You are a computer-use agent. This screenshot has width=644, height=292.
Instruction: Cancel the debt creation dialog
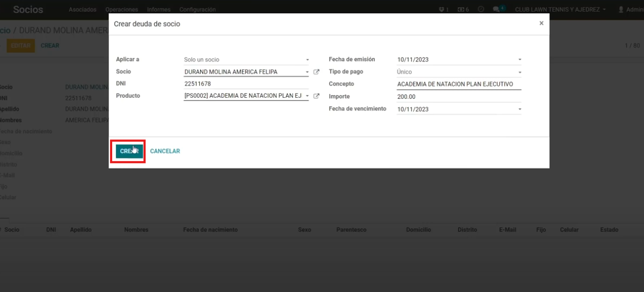tap(165, 151)
